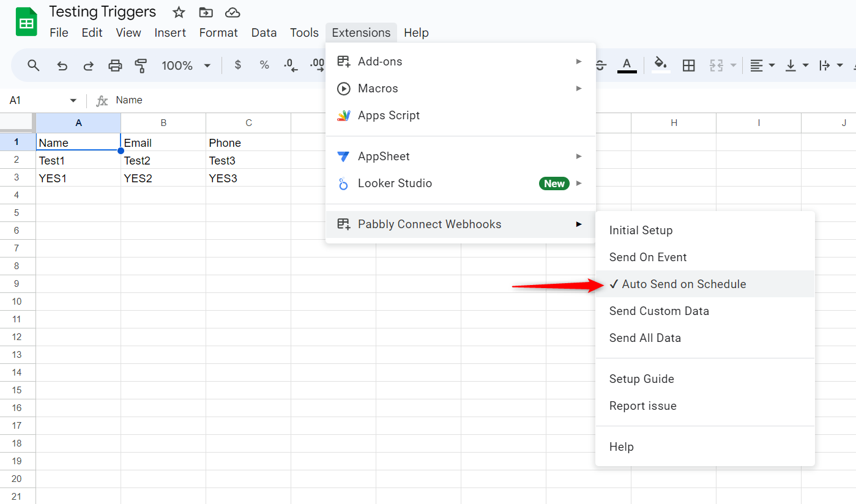
Task: Click the undo arrow
Action: (x=62, y=65)
